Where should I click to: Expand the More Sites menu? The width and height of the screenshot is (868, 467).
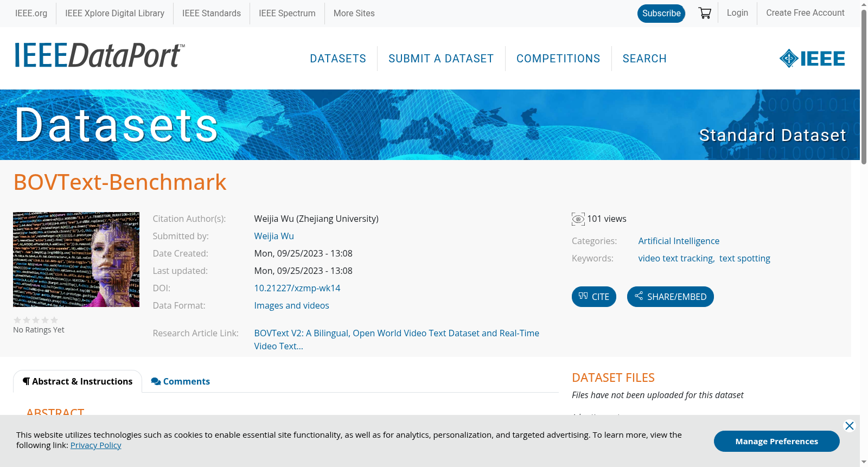[x=354, y=14]
